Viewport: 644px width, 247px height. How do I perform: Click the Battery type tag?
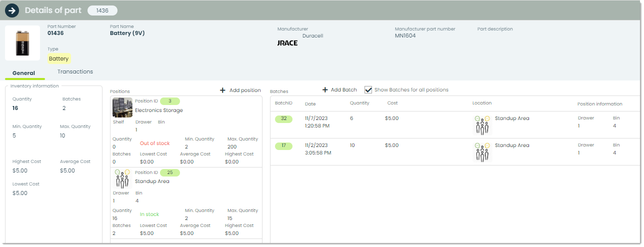59,59
